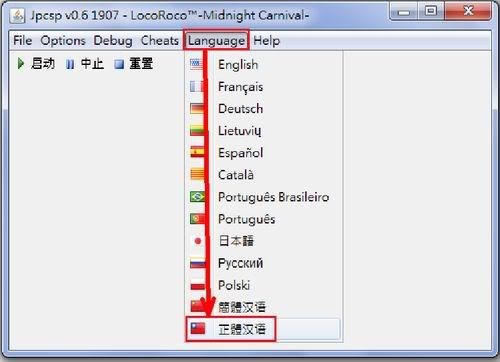Collapse the Language menu
500x362 pixels.
(216, 41)
